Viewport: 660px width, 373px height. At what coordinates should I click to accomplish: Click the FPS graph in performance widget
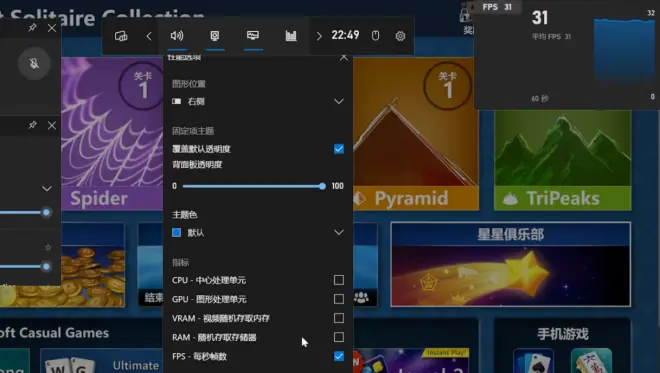tap(624, 51)
